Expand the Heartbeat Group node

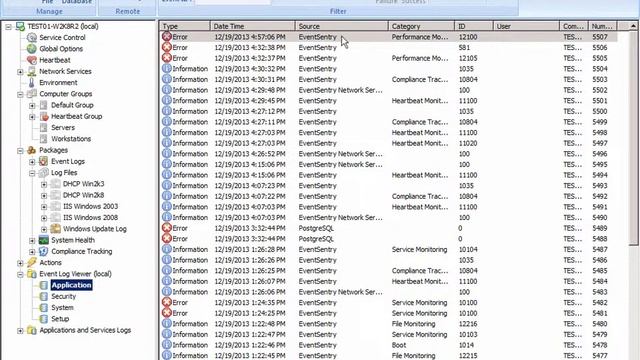pyautogui.click(x=32, y=117)
